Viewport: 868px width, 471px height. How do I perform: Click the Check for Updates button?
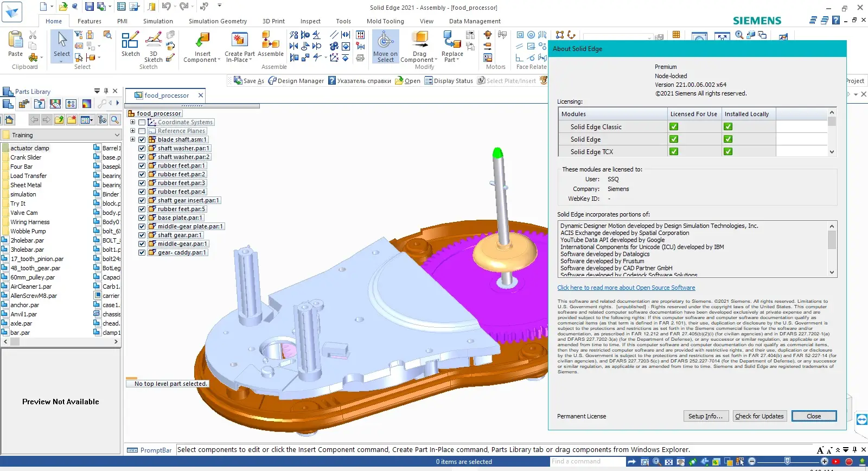click(x=759, y=416)
